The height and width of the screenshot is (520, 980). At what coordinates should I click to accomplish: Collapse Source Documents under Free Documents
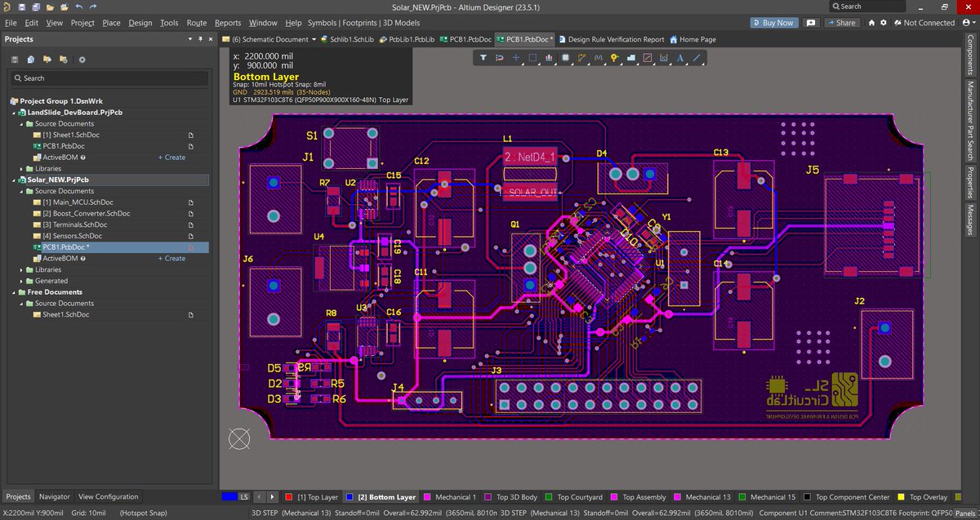click(20, 303)
